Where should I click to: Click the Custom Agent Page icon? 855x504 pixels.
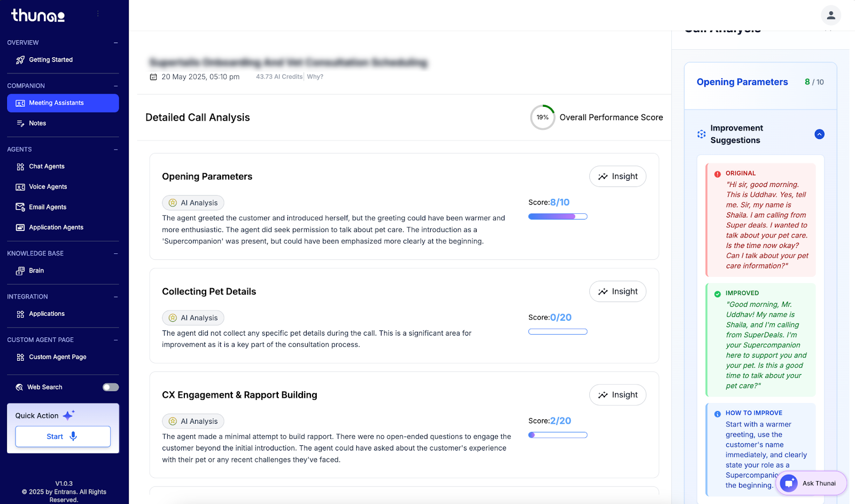coord(20,357)
